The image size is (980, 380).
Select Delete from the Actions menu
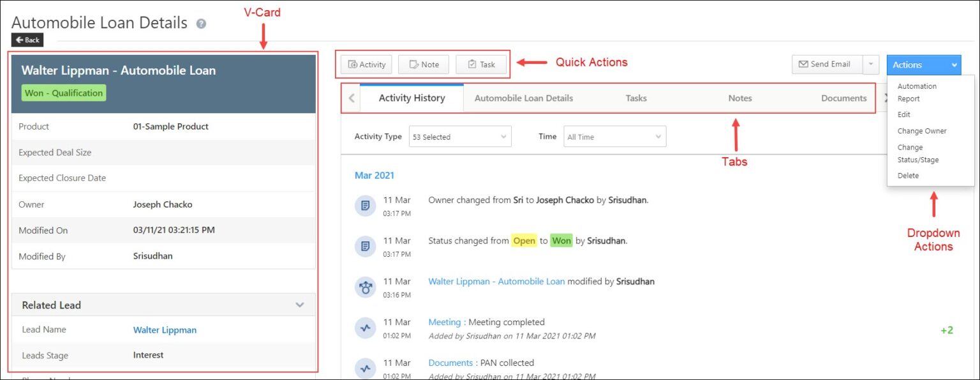[907, 175]
